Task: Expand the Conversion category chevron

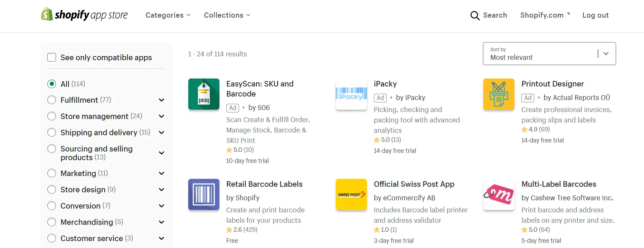Action: 161,206
